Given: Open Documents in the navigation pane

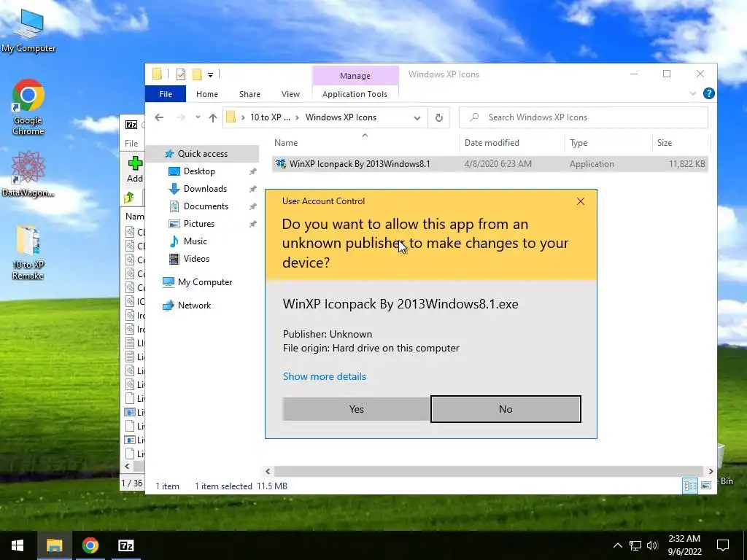Looking at the screenshot, I should [206, 206].
